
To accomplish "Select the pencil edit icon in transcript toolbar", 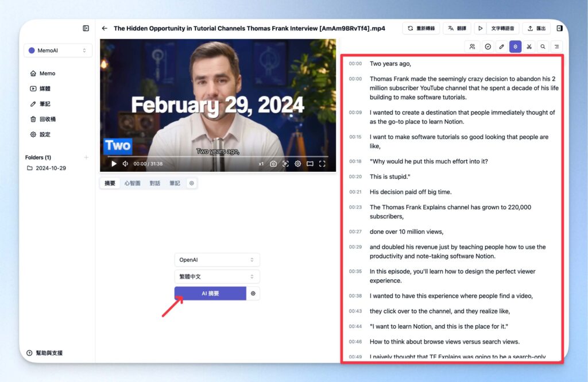I will click(x=502, y=47).
